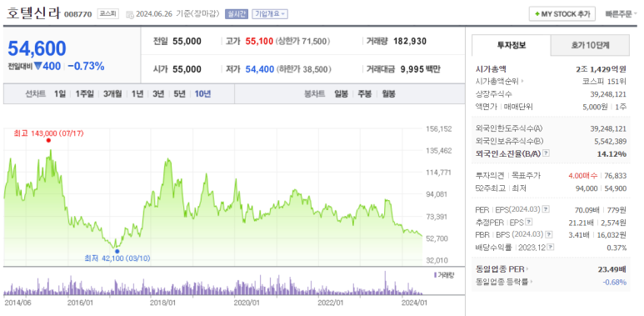Show the 월봉 monthly candle chart

tap(388, 94)
